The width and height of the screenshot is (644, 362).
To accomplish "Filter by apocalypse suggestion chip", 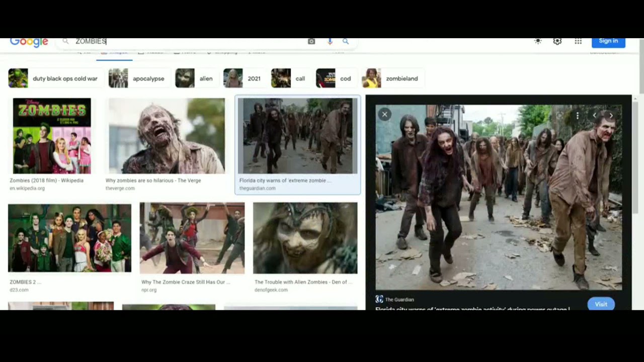I will (x=138, y=78).
